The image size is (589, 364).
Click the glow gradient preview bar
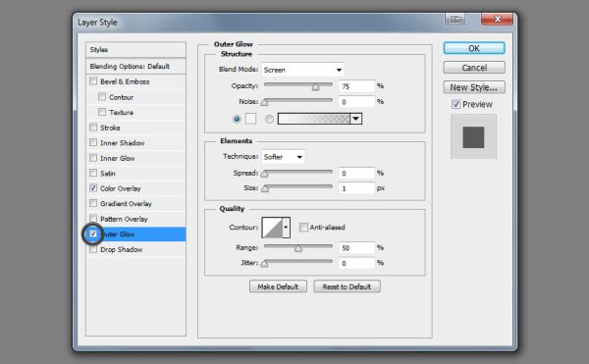(x=314, y=119)
